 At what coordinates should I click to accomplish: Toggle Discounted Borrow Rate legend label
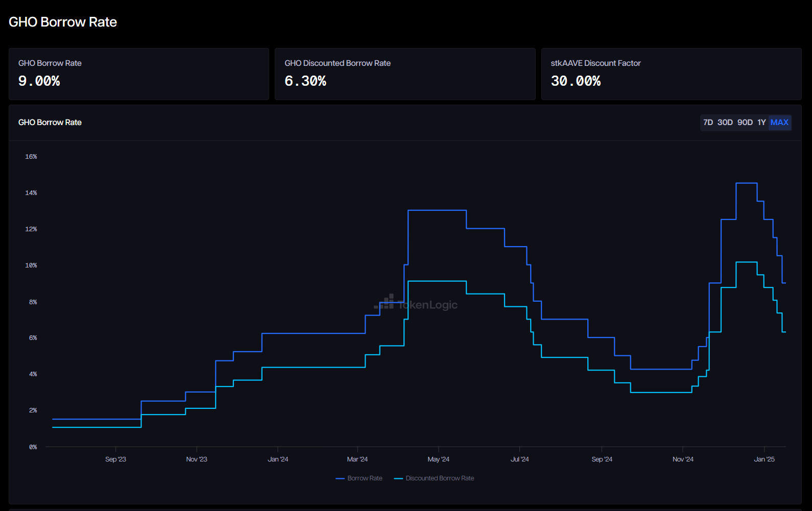pyautogui.click(x=440, y=478)
